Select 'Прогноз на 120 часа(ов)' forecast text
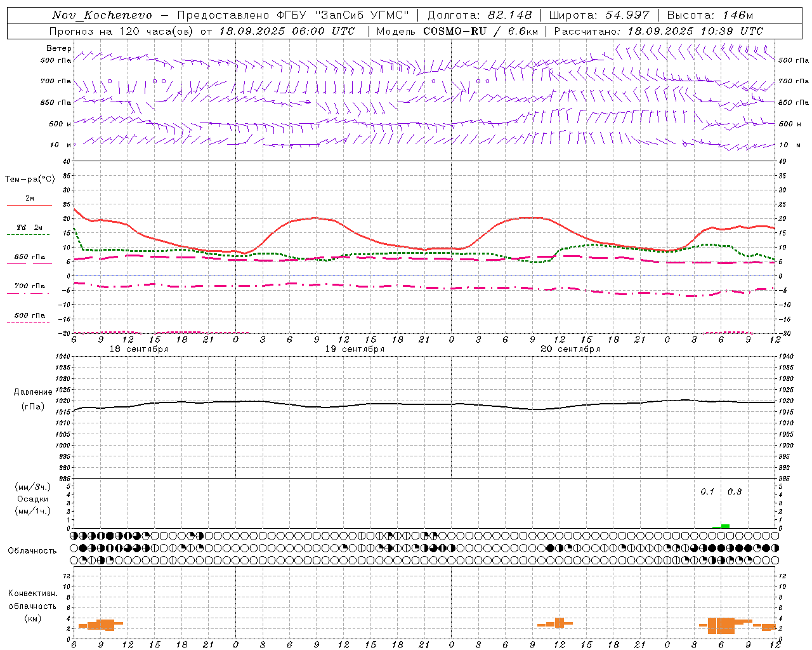The height and width of the screenshot is (650, 812). click(122, 31)
